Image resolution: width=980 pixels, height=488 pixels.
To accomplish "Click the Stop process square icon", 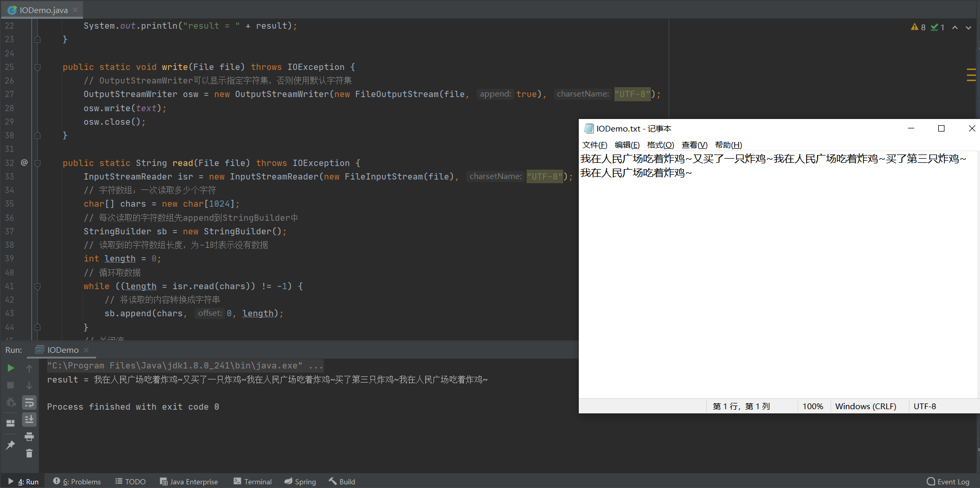I will point(10,385).
